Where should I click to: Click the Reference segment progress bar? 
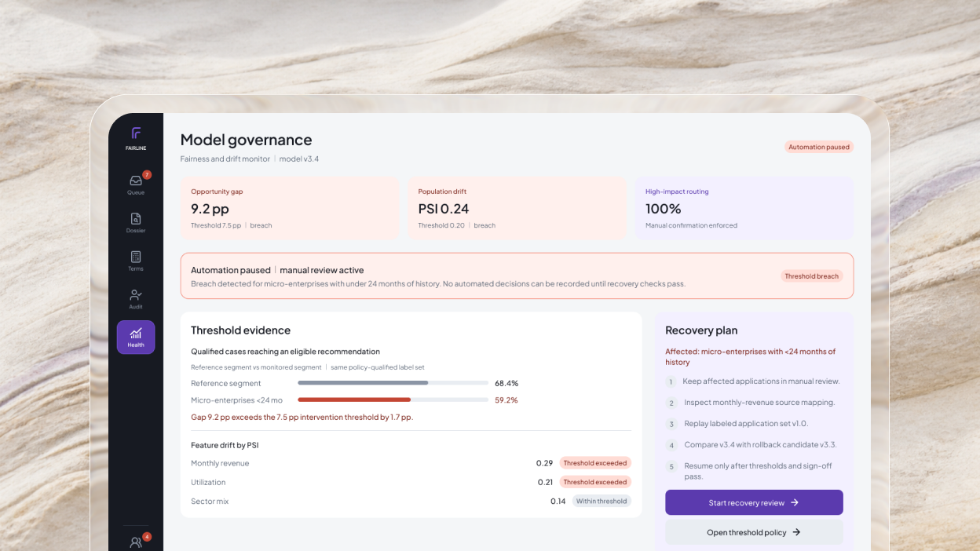point(393,383)
